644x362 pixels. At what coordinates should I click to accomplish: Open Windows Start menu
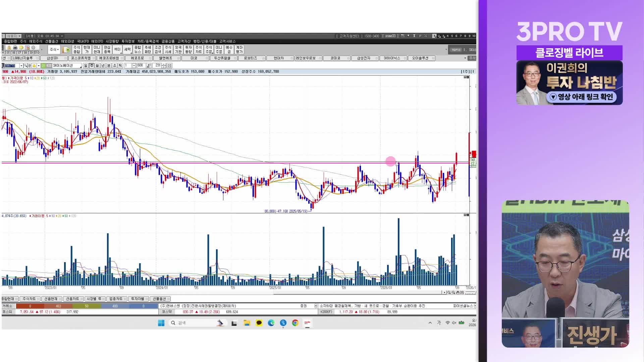tap(161, 323)
